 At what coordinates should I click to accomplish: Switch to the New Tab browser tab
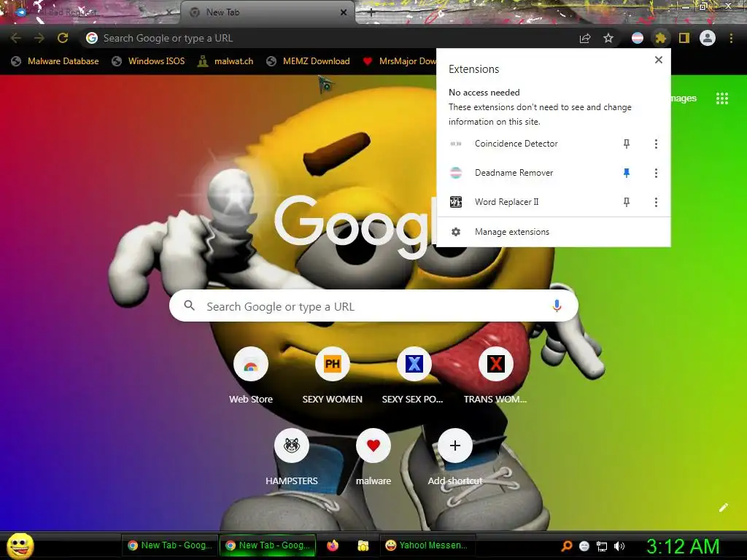267,12
